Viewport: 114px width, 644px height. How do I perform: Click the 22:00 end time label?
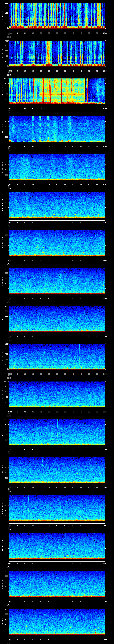point(105,298)
